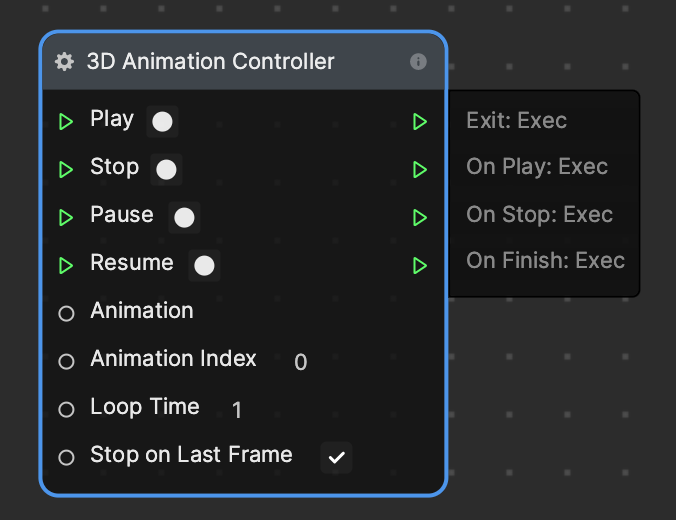Click the Animation input circle port
The height and width of the screenshot is (520, 676).
(x=66, y=313)
